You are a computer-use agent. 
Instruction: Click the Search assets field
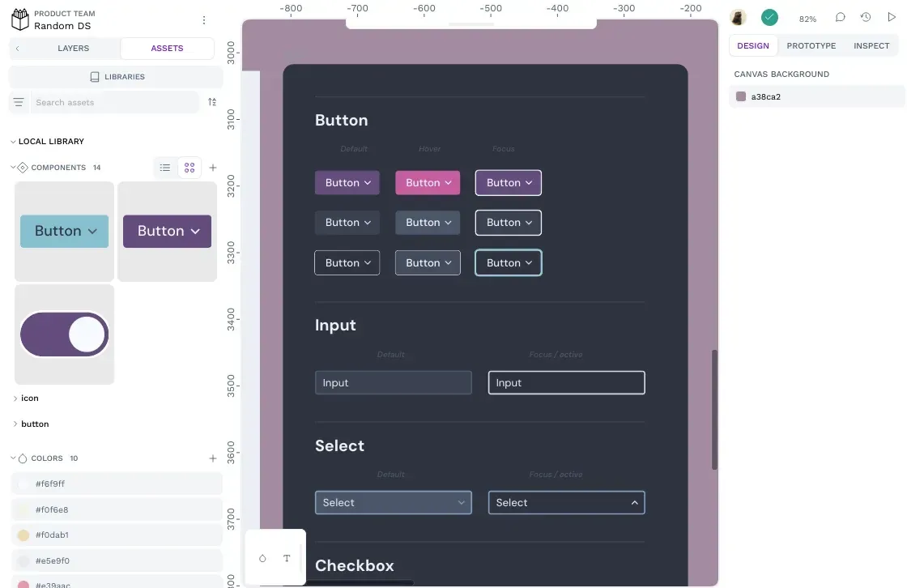pyautogui.click(x=114, y=102)
